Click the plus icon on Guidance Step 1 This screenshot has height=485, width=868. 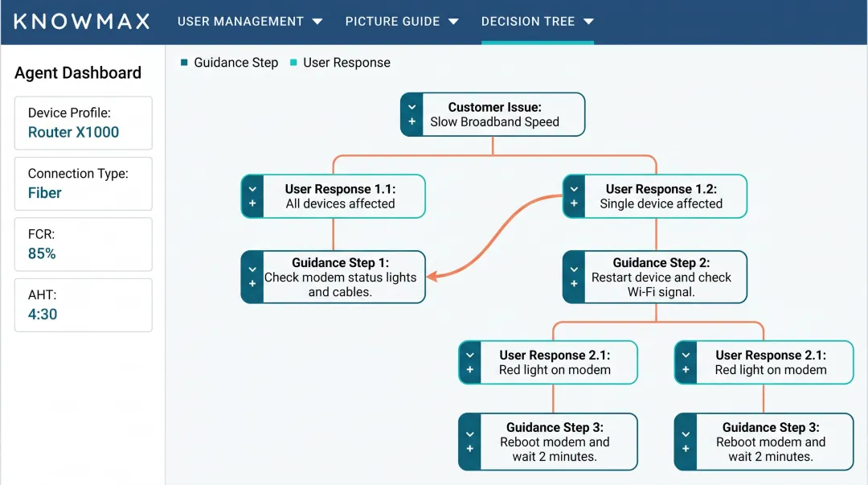252,284
